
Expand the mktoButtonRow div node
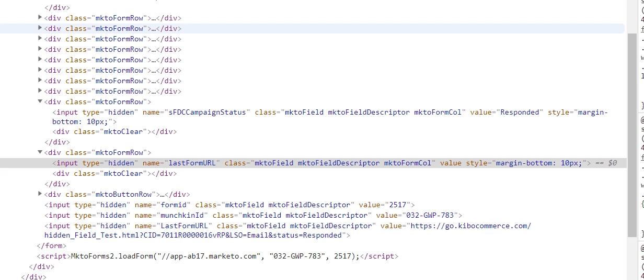point(40,194)
